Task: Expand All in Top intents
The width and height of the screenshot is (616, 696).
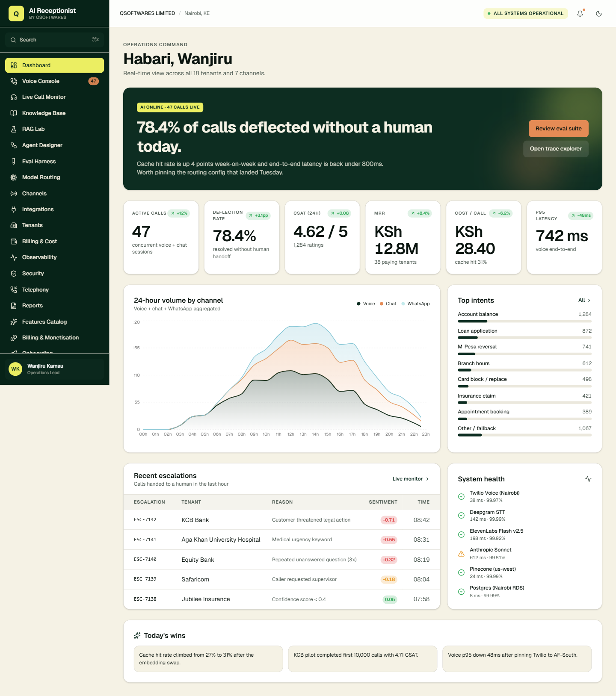Action: click(x=584, y=301)
